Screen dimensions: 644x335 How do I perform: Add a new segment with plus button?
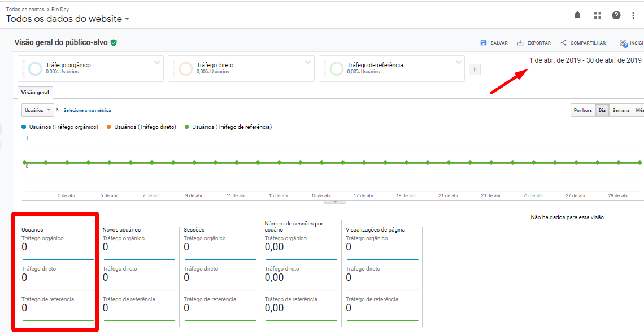pos(475,69)
